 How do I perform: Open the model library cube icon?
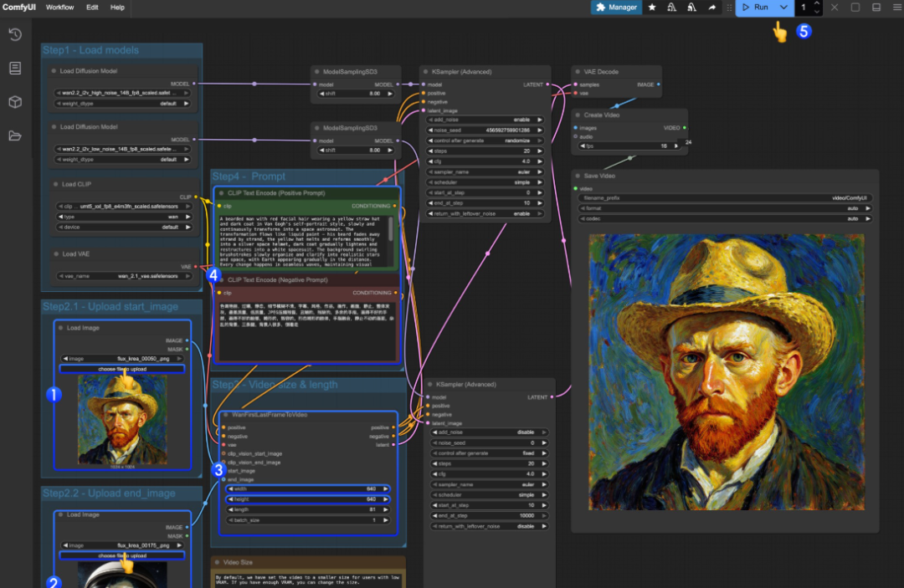[x=15, y=102]
